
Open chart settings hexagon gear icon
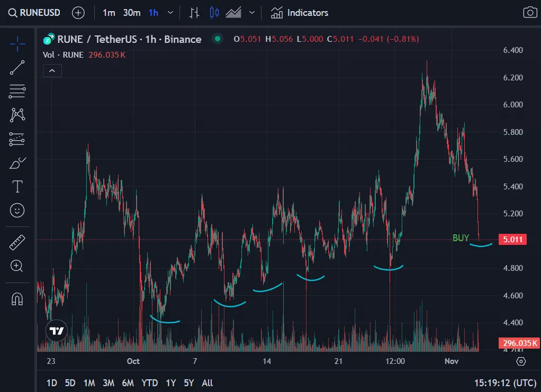(x=521, y=361)
